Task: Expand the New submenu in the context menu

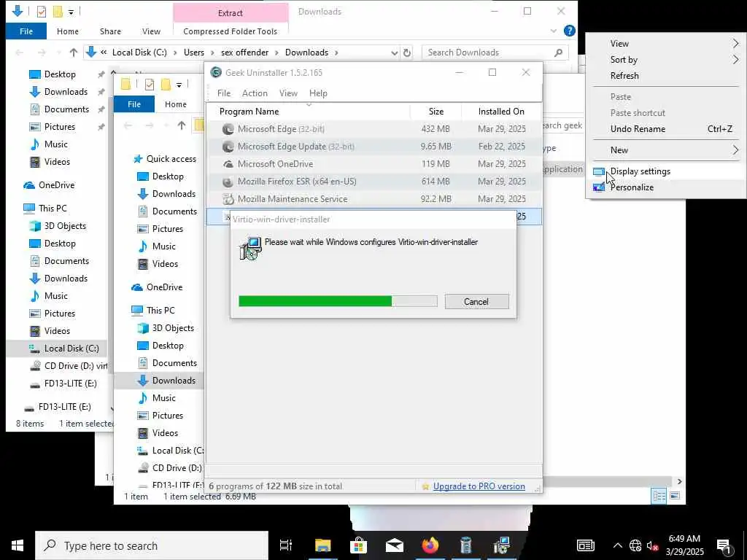Action: tap(619, 150)
